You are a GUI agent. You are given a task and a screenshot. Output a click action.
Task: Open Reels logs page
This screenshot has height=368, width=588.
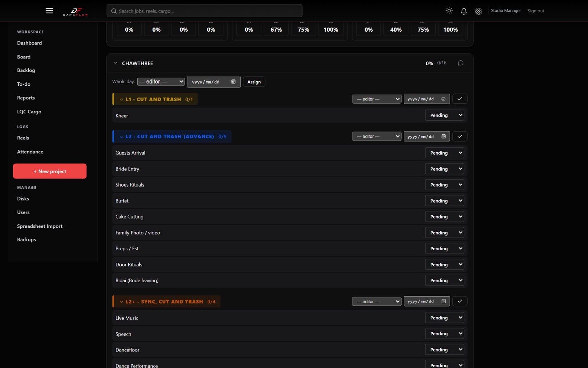(23, 138)
